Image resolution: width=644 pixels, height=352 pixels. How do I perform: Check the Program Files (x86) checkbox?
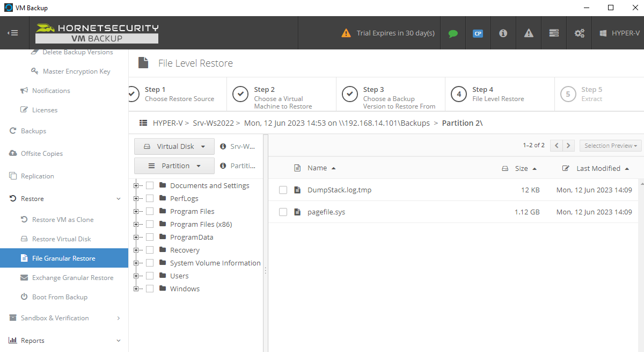point(150,224)
